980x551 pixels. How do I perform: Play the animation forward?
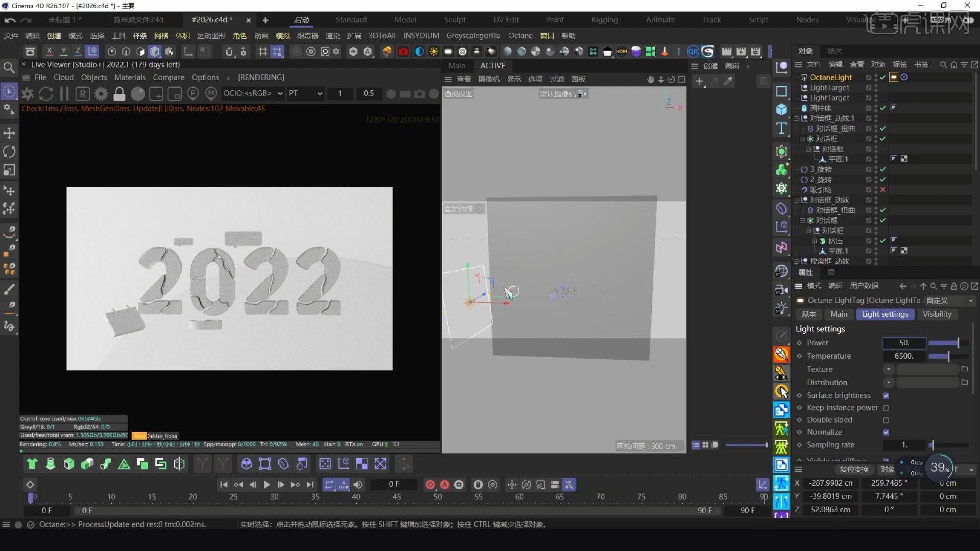tap(266, 485)
